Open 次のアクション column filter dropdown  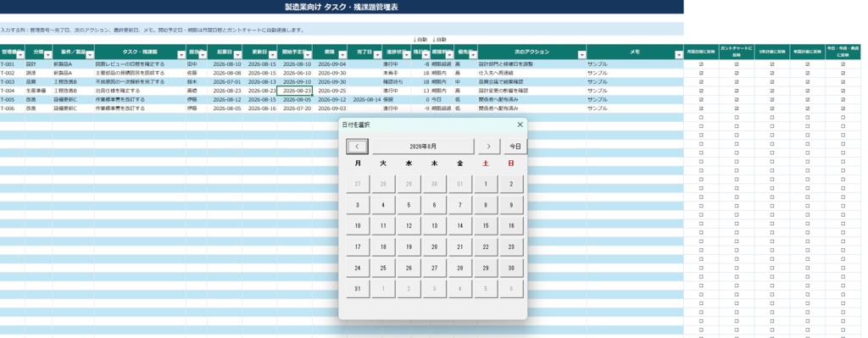pyautogui.click(x=581, y=55)
